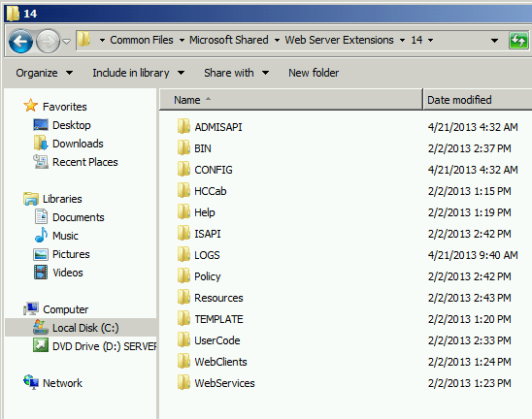Expand arrow after Common Files breadcrumb

coord(182,41)
